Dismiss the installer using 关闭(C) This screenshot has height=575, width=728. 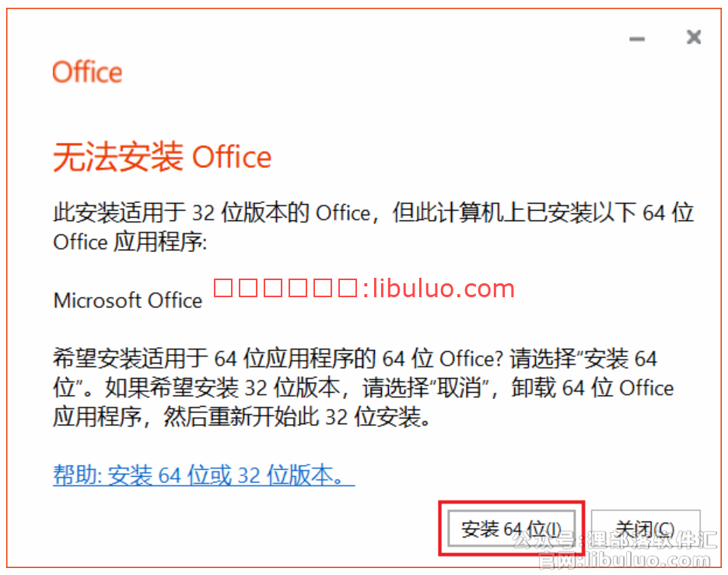click(x=646, y=528)
